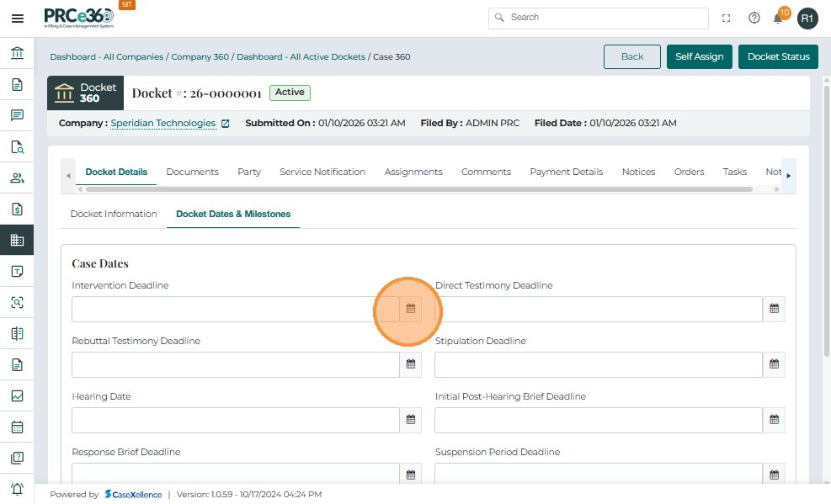Viewport: 831px width, 504px height.
Task: Open the Speridian Technologies company link
Action: point(163,123)
